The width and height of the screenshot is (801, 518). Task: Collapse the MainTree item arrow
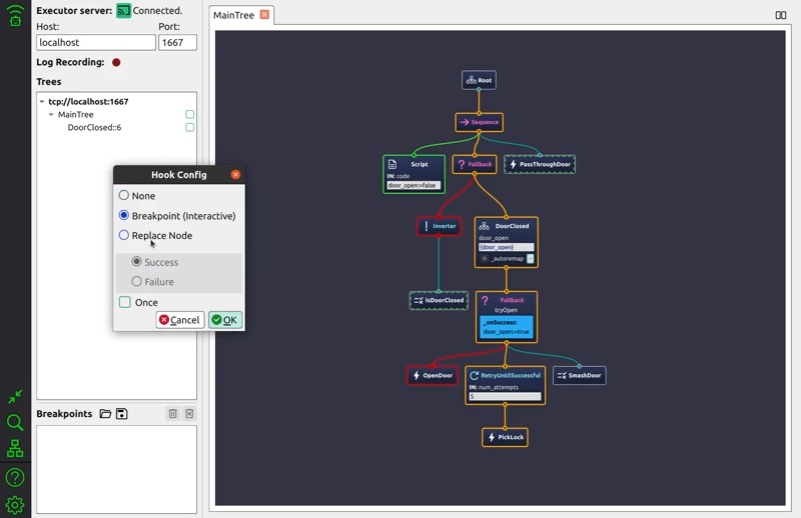click(x=51, y=115)
